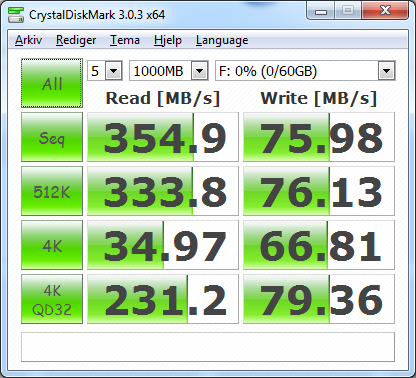Start the Seq benchmark test

pyautogui.click(x=52, y=137)
